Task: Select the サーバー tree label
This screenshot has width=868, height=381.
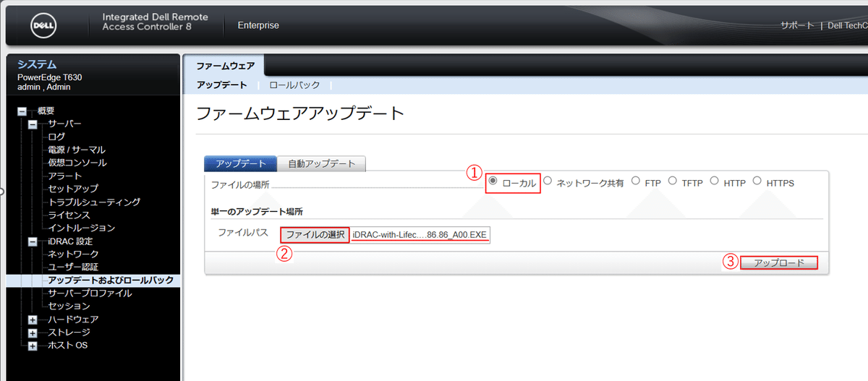Action: click(64, 124)
